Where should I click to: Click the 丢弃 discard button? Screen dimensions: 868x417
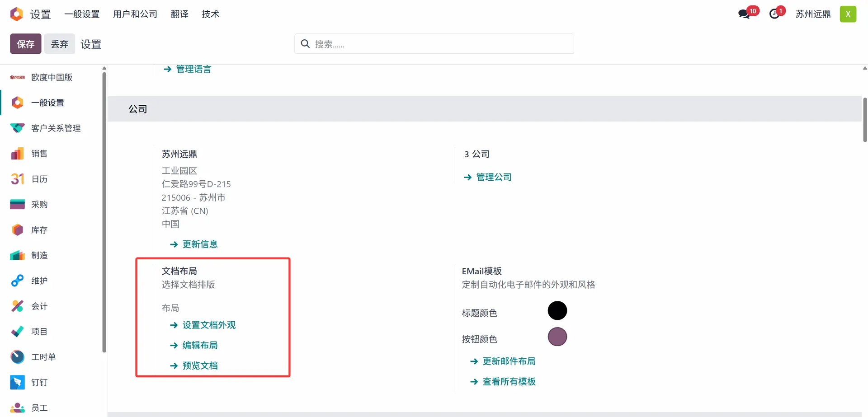(59, 44)
